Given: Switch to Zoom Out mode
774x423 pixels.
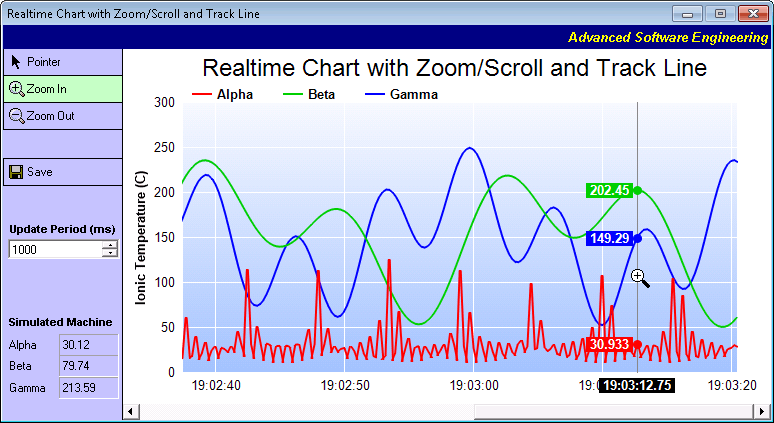Looking at the screenshot, I should click(x=63, y=116).
